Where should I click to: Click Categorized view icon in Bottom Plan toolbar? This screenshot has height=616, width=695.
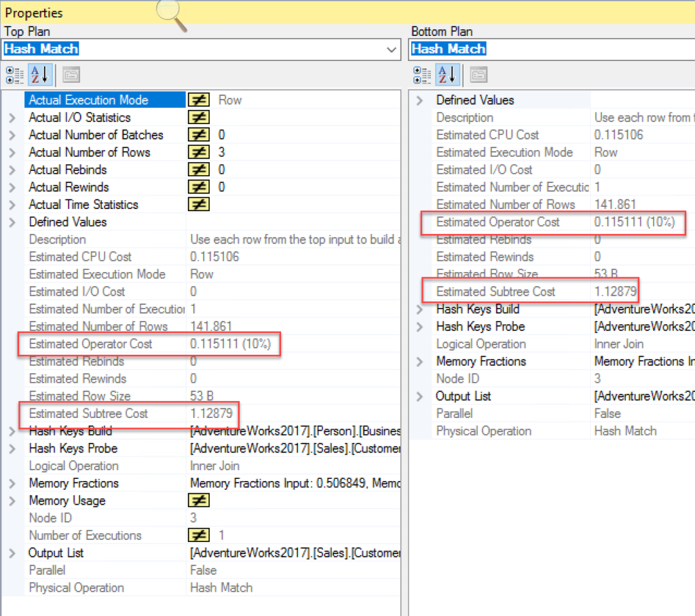coord(421,74)
